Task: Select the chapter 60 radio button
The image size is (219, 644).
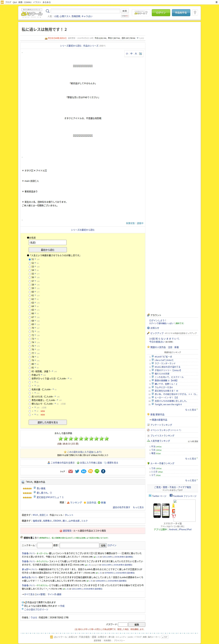Action: [x=30, y=292]
